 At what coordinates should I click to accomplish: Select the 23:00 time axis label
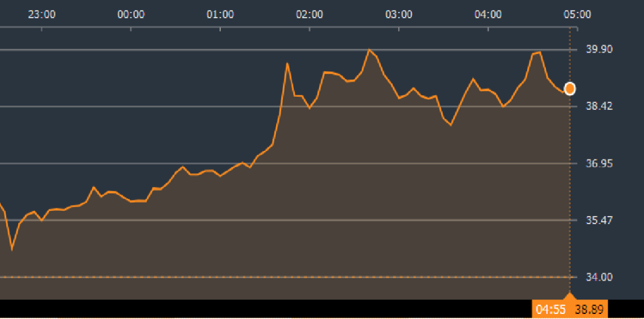point(42,14)
